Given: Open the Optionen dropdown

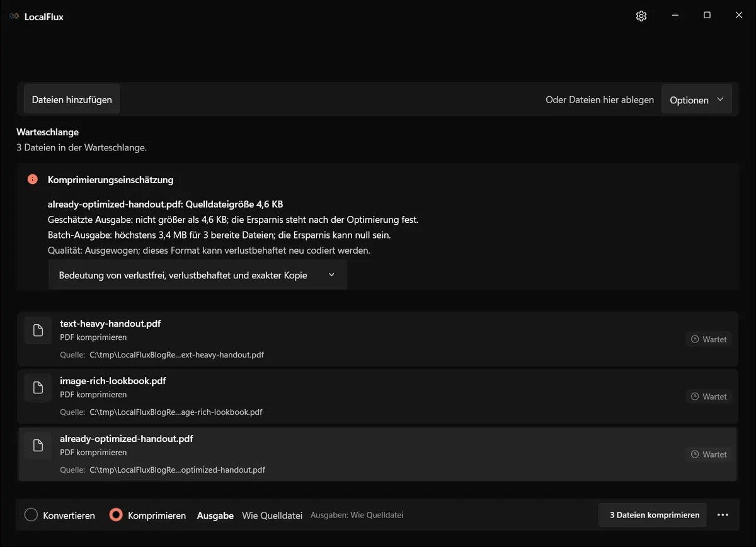Looking at the screenshot, I should pyautogui.click(x=697, y=100).
